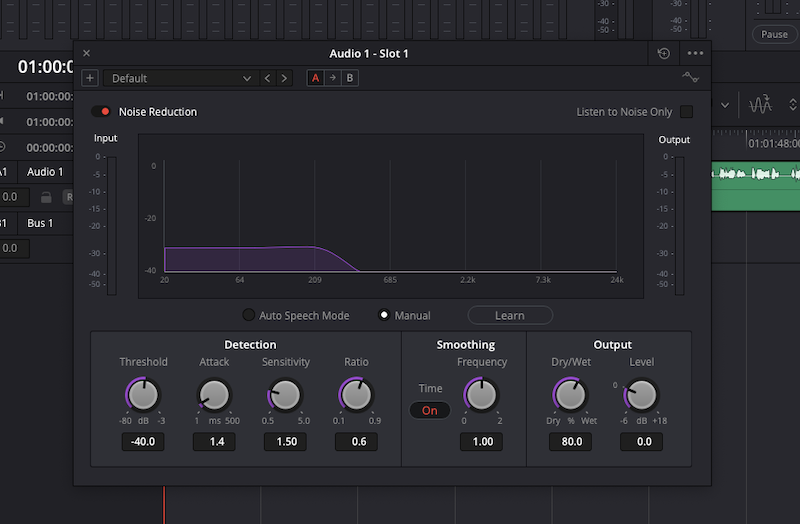The width and height of the screenshot is (800, 524).
Task: Edit Level value field 0.0
Action: (641, 441)
